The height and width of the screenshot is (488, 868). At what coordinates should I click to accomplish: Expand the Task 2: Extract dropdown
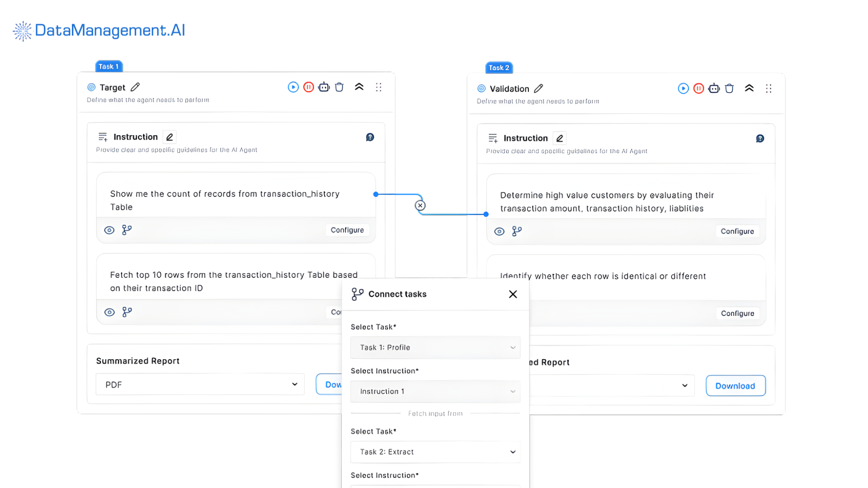435,452
